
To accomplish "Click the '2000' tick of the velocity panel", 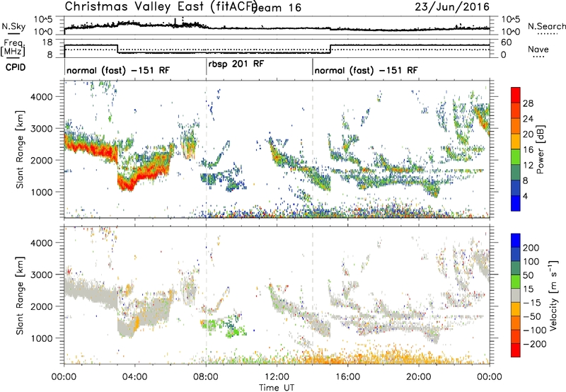I will tap(41, 306).
